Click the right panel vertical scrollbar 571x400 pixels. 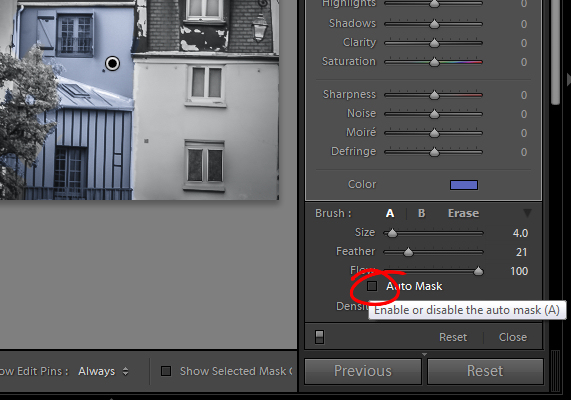(555, 52)
